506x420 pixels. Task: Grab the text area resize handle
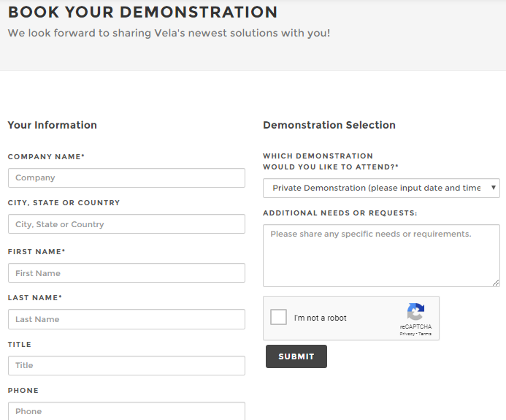pos(496,283)
